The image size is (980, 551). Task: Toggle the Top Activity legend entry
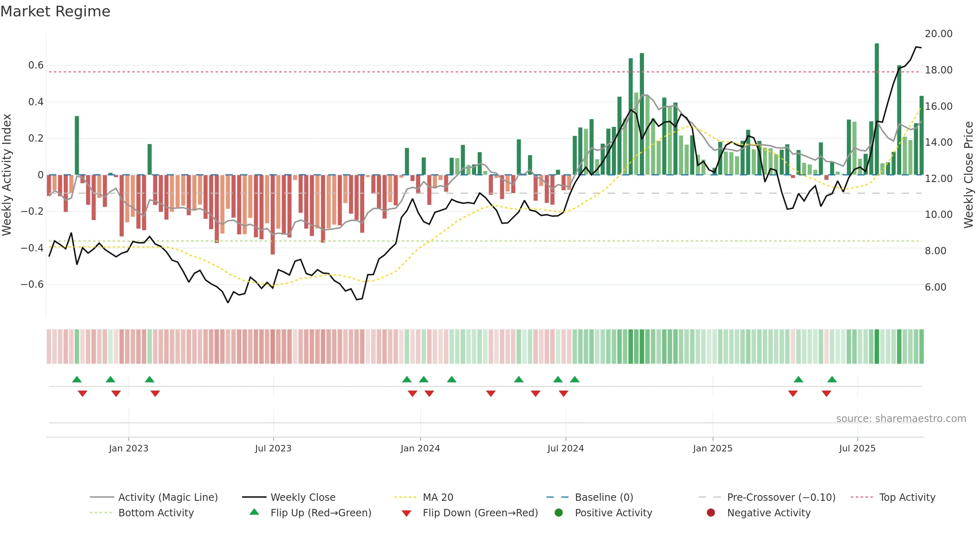point(893,497)
